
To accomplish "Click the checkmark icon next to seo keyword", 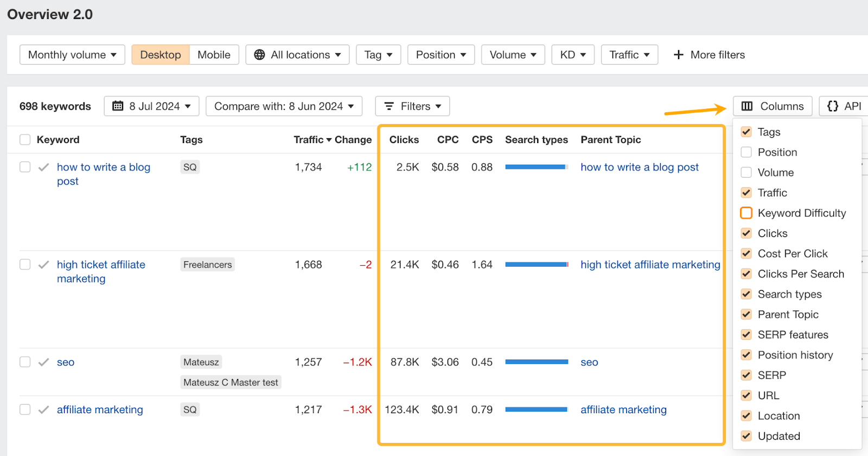I will (x=44, y=362).
